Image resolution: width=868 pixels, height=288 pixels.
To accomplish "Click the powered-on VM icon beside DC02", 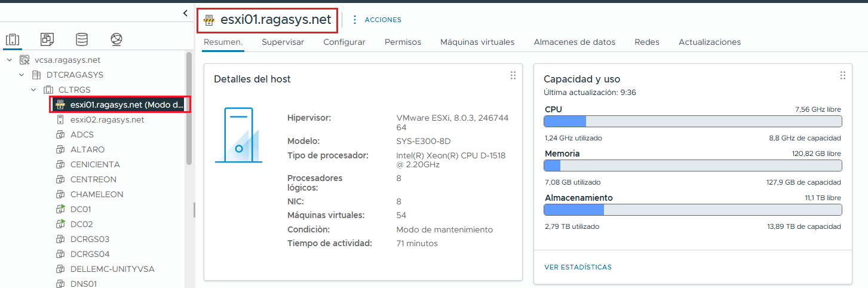I will 60,224.
